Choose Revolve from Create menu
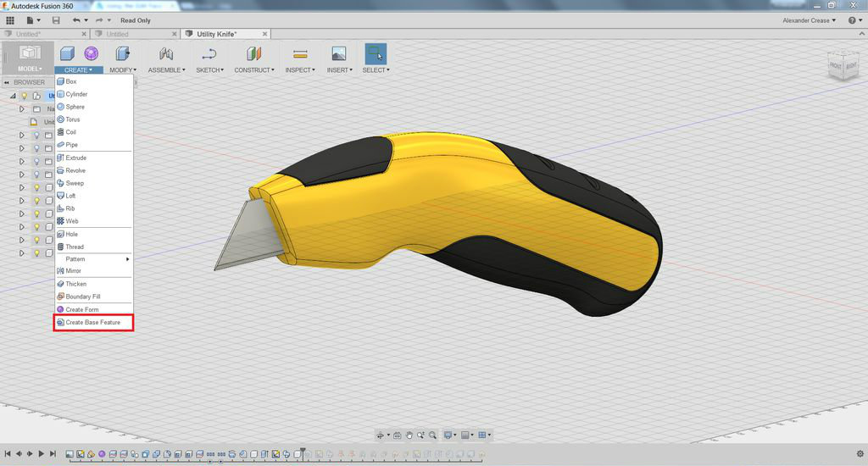Screen dimensions: 868x466 pyautogui.click(x=93, y=170)
